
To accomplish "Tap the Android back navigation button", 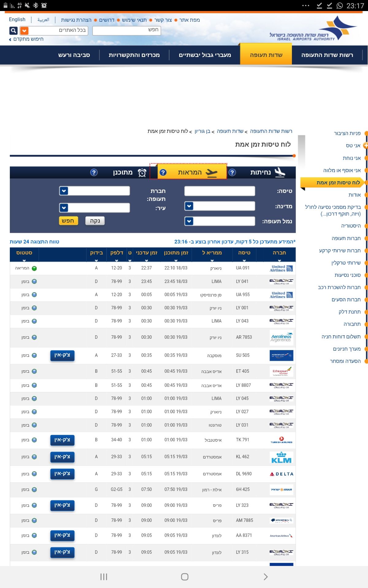I will [266, 577].
